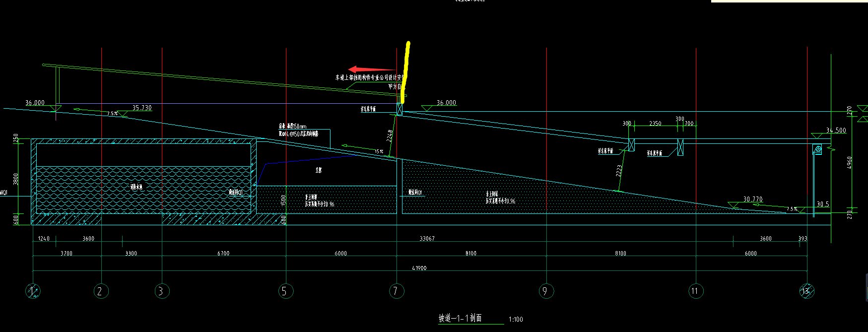Click axis bubble 1
The image size is (868, 332).
[33, 291]
